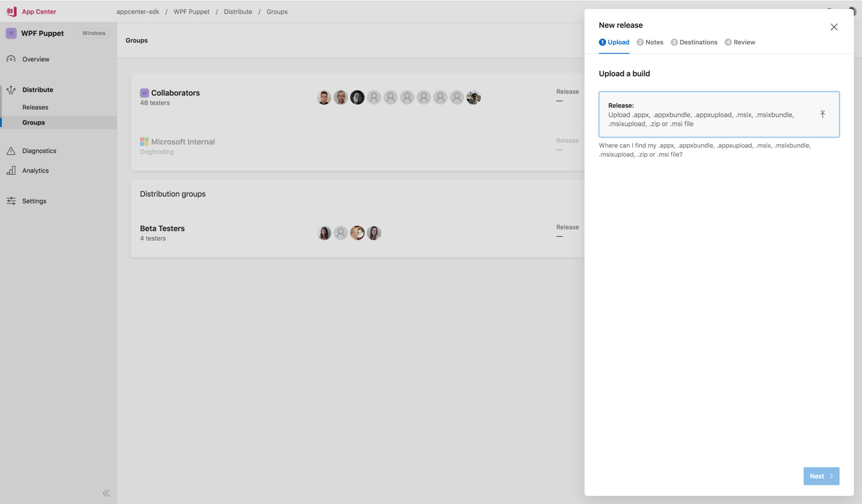Open Settings via the sliders icon
Viewport: 862px width, 504px height.
coord(11,201)
